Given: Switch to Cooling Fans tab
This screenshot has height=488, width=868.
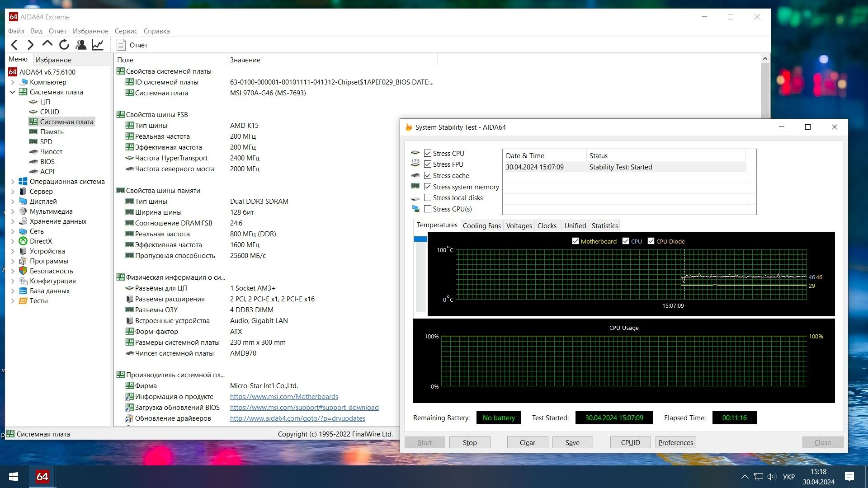Looking at the screenshot, I should tap(482, 225).
